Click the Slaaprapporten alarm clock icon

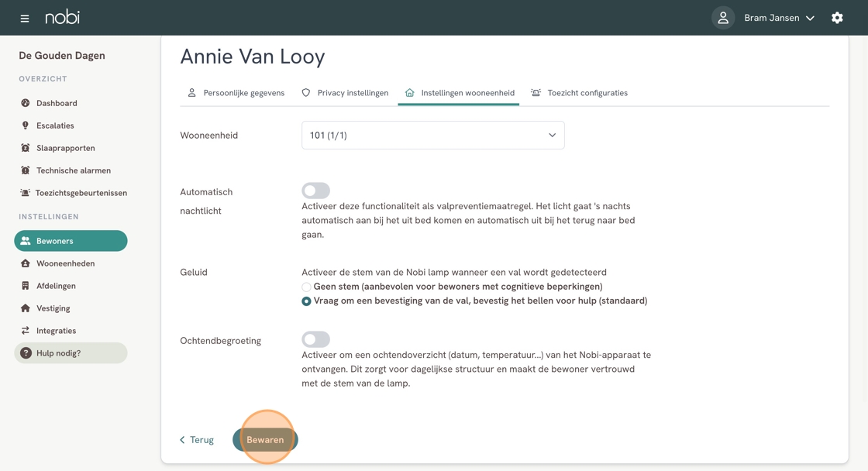coord(26,148)
